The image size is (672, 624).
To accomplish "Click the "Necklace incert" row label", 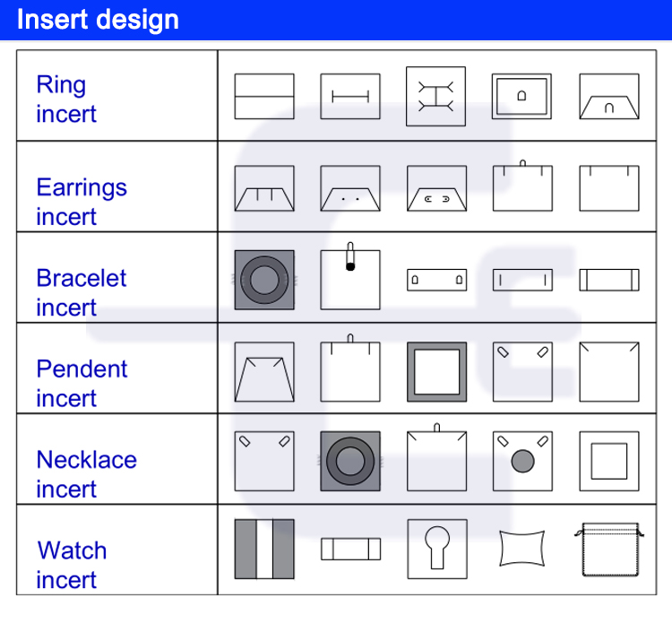I will click(x=86, y=473).
